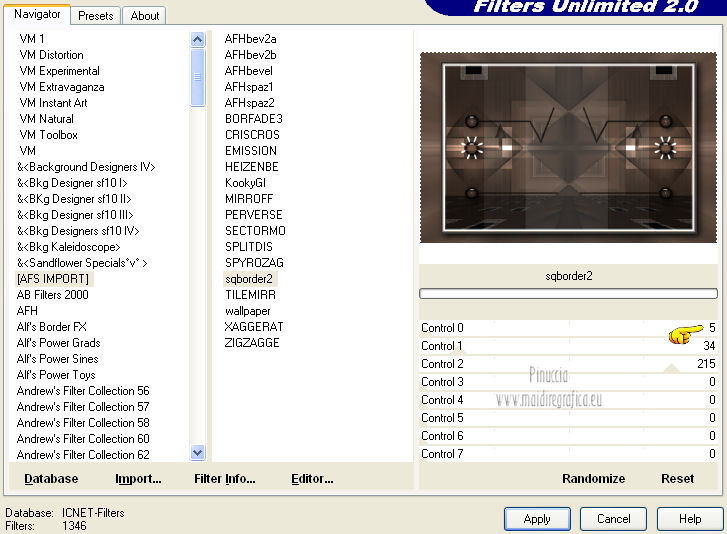
Task: Launch the Editor...
Action: point(312,478)
